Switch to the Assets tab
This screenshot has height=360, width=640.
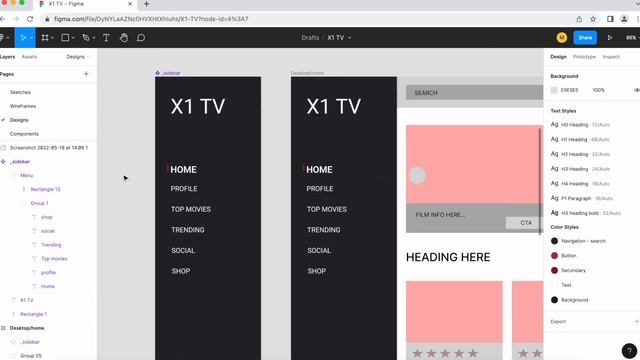pyautogui.click(x=29, y=57)
